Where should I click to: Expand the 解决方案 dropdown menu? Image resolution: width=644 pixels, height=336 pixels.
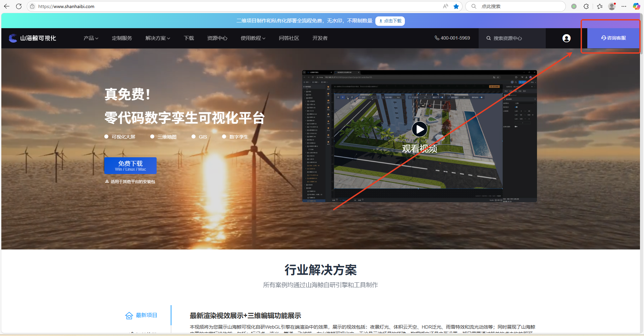158,38
